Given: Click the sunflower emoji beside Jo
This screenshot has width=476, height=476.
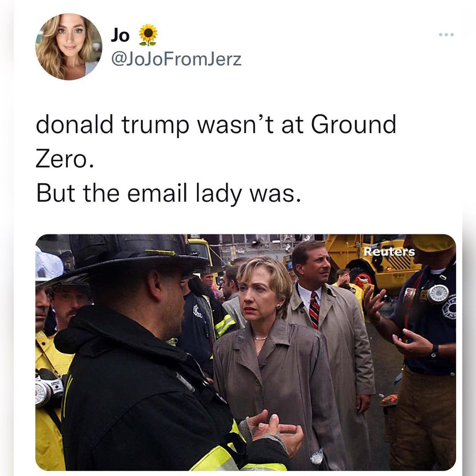Looking at the screenshot, I should [x=148, y=35].
